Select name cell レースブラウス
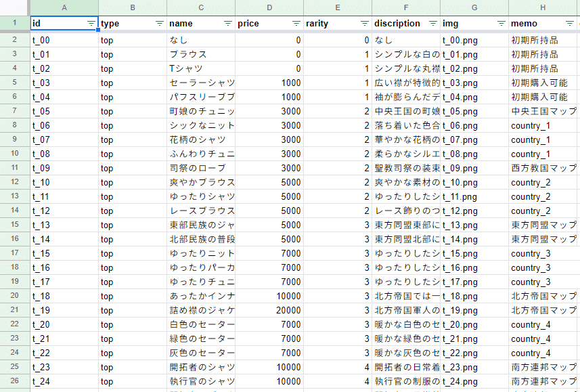The image size is (580, 392). click(x=201, y=211)
